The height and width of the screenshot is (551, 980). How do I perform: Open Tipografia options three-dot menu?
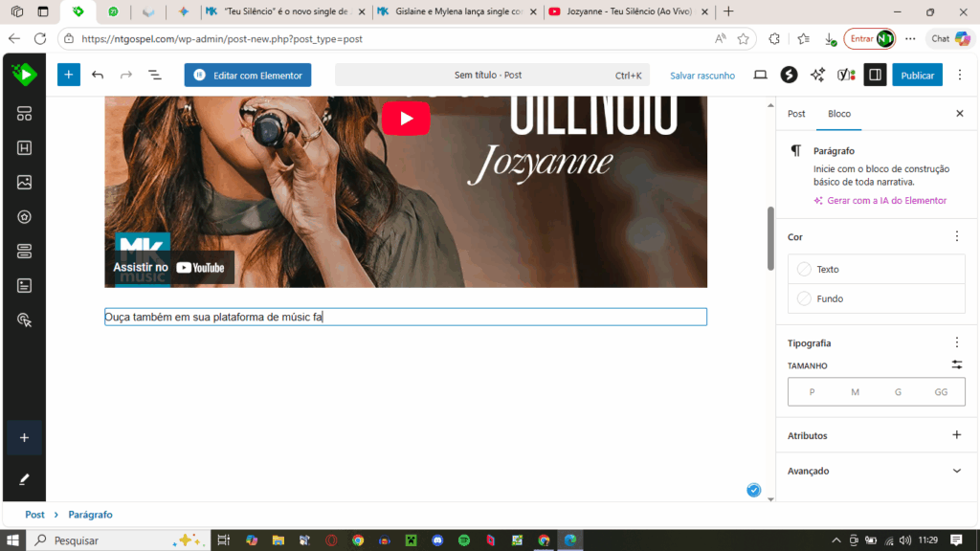[956, 342]
